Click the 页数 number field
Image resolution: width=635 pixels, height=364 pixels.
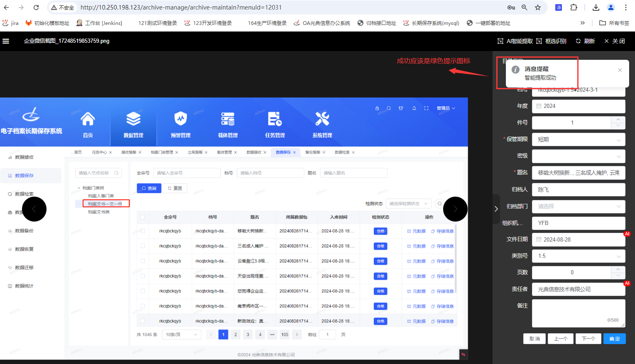pyautogui.click(x=572, y=273)
